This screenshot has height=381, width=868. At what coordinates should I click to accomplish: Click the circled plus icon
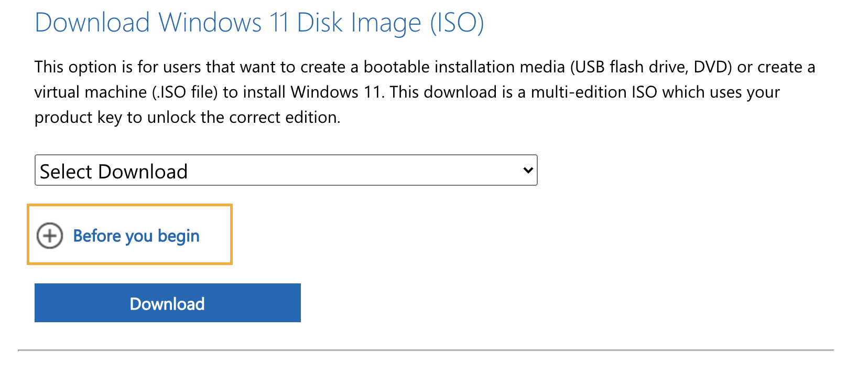pyautogui.click(x=50, y=236)
